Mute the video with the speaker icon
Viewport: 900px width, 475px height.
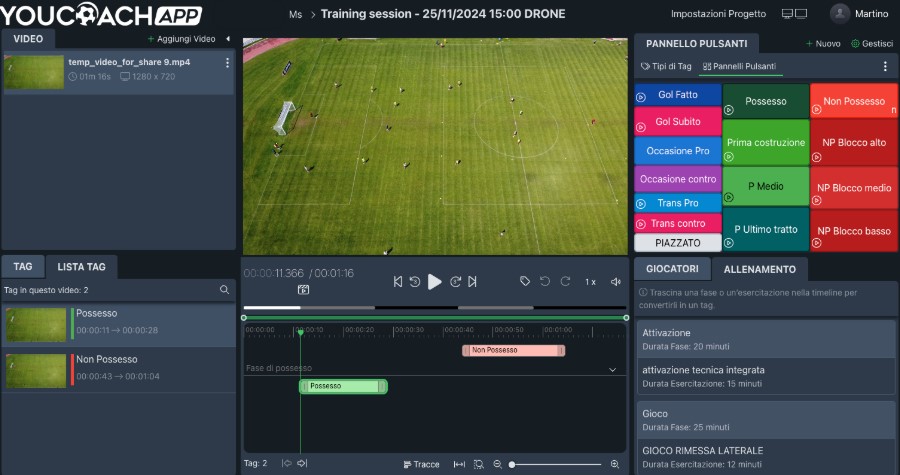pyautogui.click(x=616, y=282)
